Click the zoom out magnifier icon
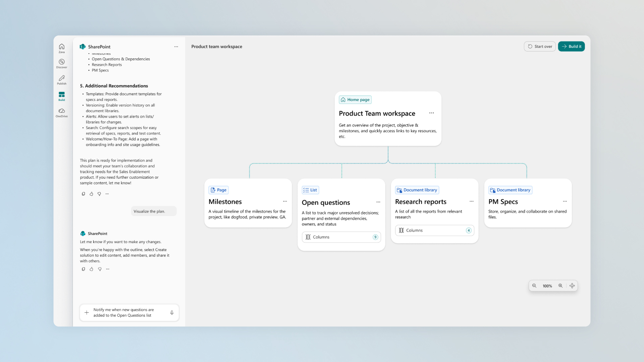644x362 pixels. tap(534, 286)
